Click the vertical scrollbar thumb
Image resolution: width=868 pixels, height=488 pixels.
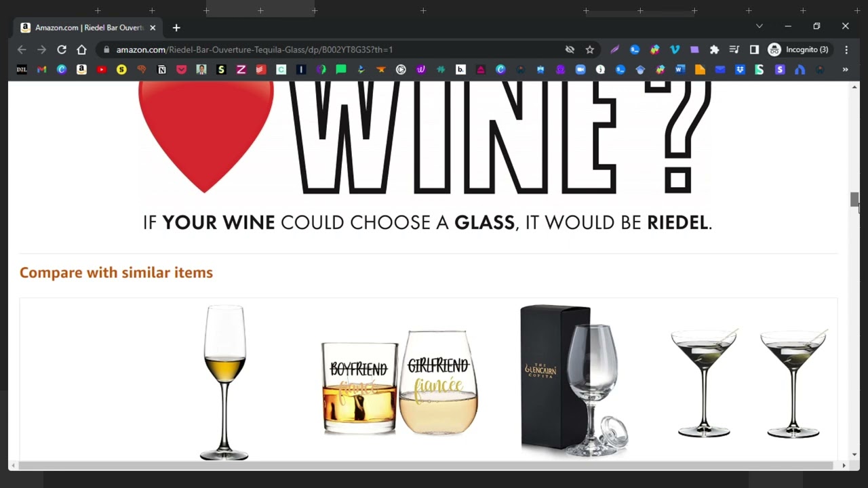click(854, 200)
